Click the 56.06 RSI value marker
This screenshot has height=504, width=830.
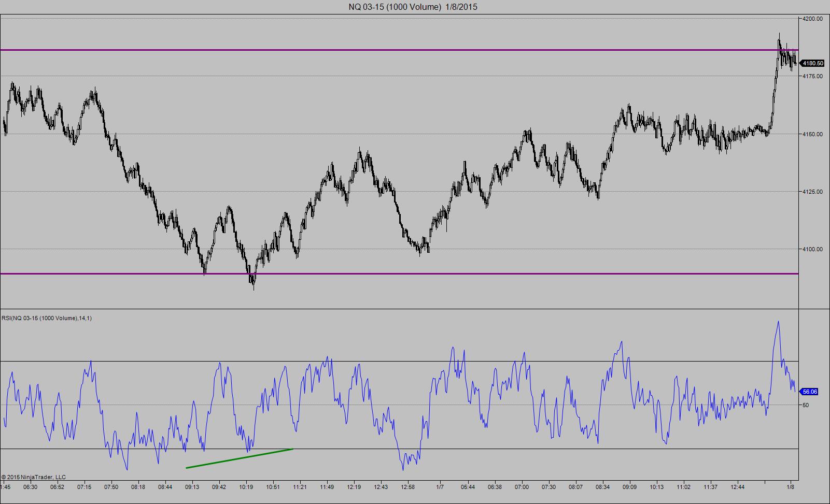click(x=810, y=392)
